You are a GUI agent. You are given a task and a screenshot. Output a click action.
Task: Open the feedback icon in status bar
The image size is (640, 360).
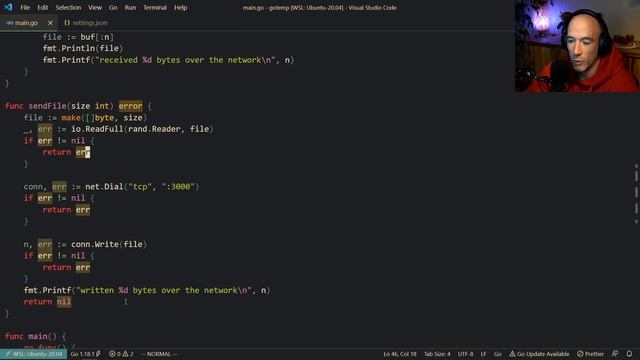[615, 354]
